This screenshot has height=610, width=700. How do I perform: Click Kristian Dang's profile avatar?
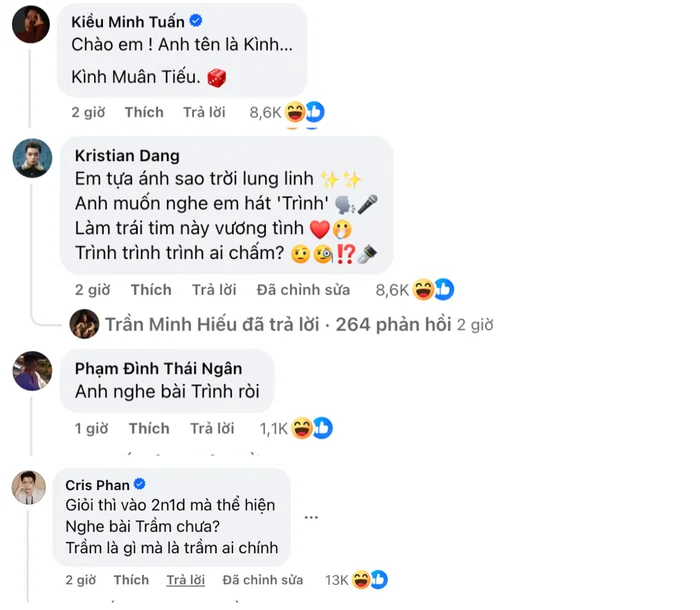32,158
